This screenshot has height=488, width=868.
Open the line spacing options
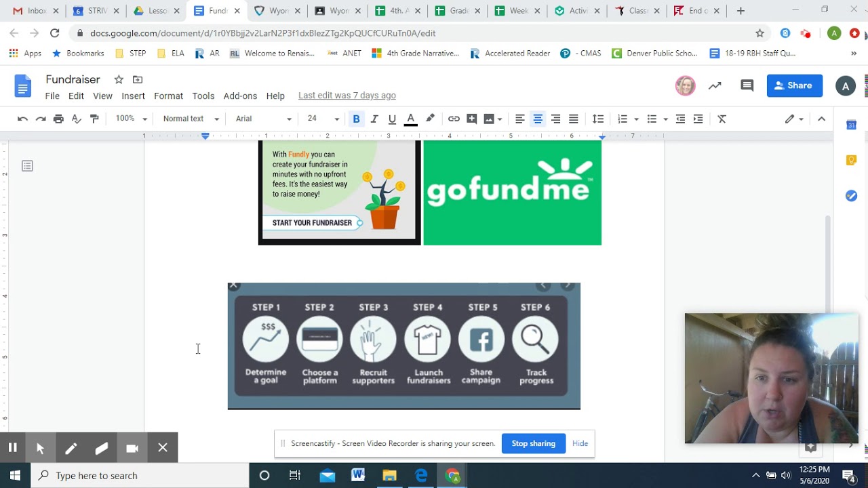click(x=598, y=119)
